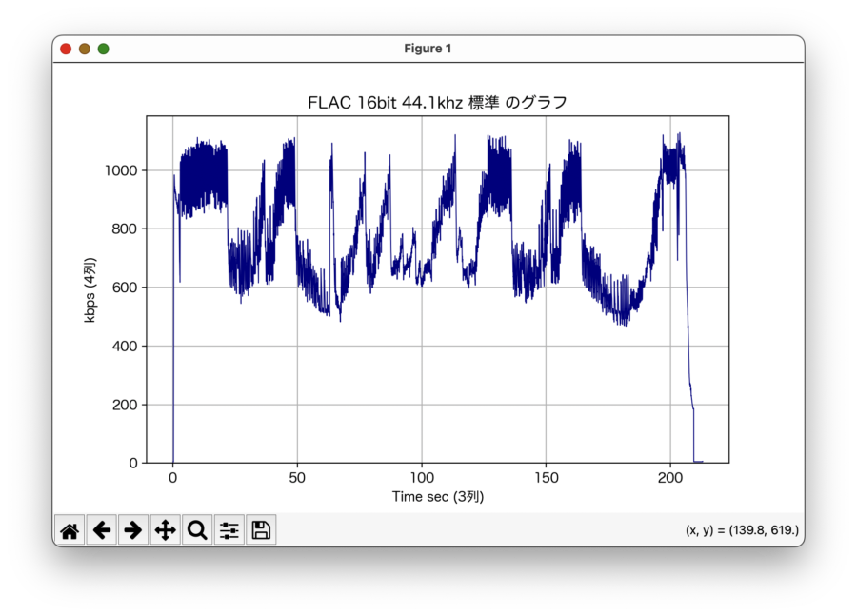Click the Figure 1 window title
This screenshot has height=616, width=857.
coord(428,49)
